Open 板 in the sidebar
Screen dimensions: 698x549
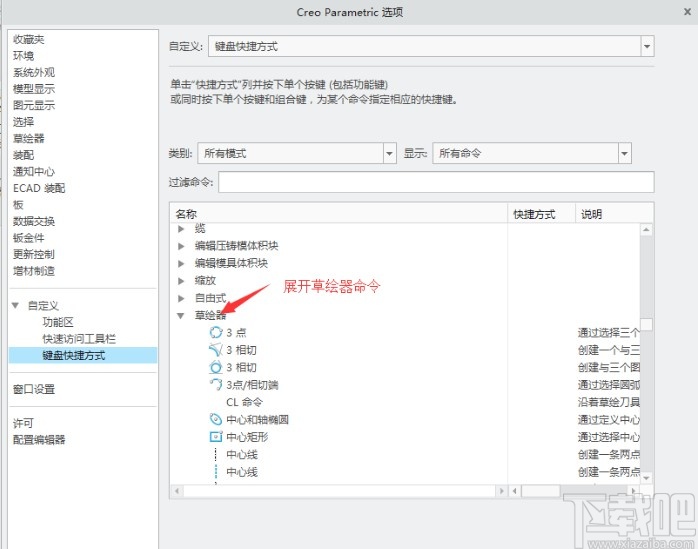tap(18, 204)
